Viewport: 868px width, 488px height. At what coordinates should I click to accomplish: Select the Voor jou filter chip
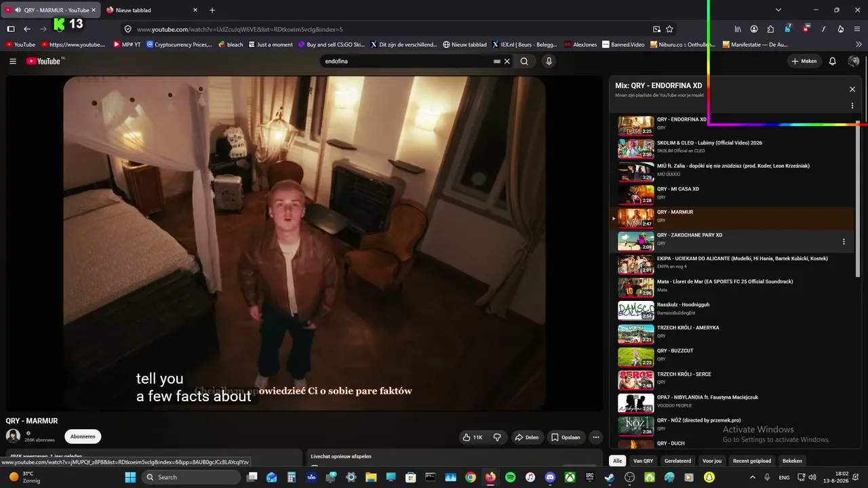point(712,461)
